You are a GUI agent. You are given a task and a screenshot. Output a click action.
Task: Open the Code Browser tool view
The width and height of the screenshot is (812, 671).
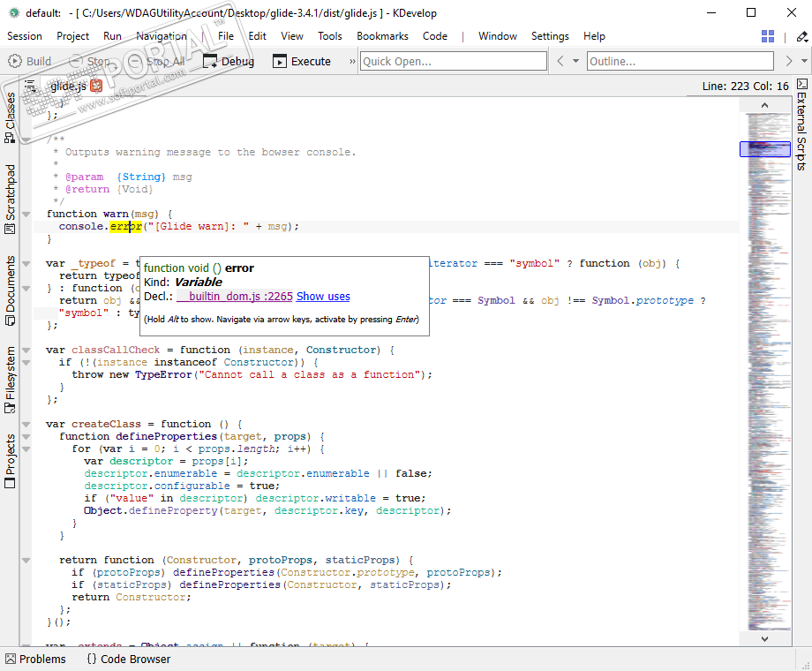pos(128,659)
